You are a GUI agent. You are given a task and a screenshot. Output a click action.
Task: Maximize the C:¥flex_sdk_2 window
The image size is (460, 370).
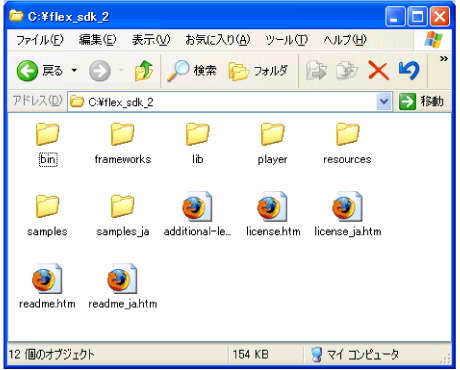coord(418,16)
